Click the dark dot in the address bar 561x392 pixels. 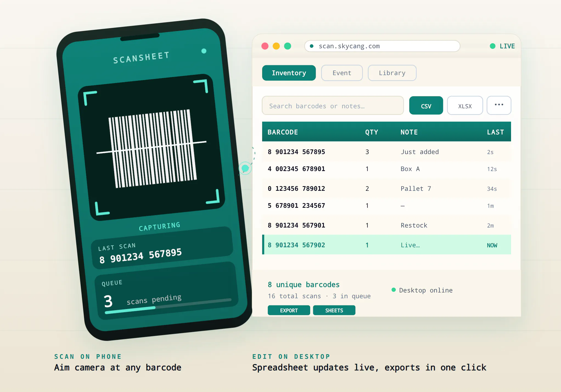pyautogui.click(x=312, y=46)
